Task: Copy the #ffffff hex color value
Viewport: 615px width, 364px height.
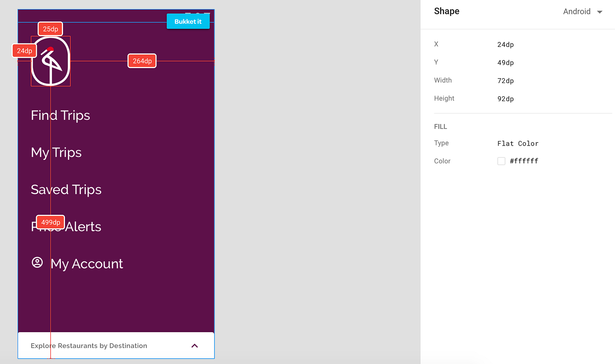Action: [x=524, y=161]
